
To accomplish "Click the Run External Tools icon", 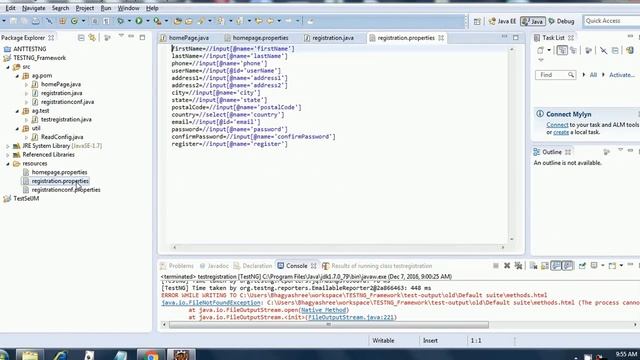I will click(x=157, y=21).
